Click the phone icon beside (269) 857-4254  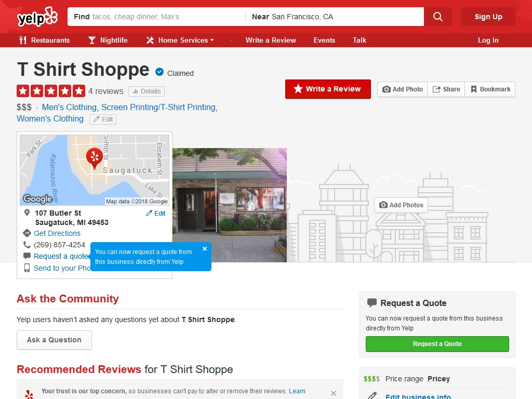27,245
